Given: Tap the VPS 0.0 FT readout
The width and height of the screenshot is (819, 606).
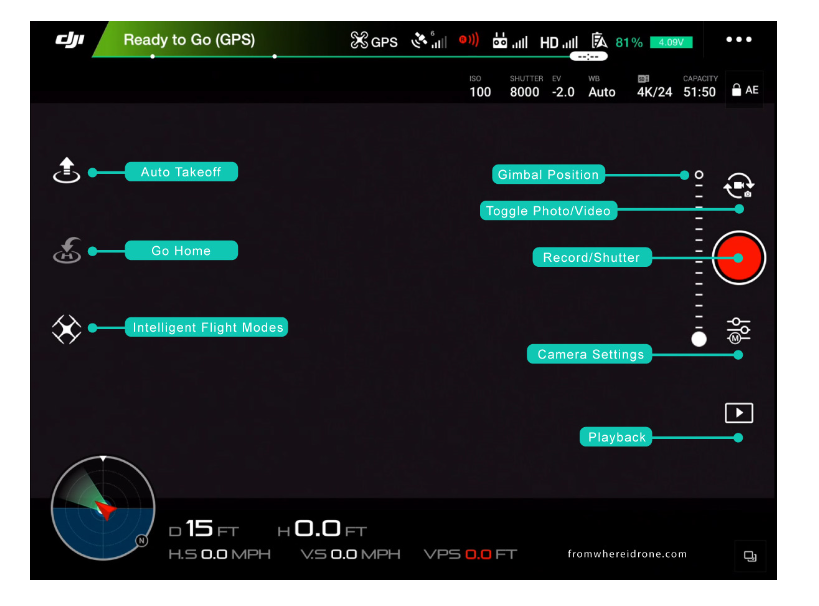Looking at the screenshot, I should 470,554.
